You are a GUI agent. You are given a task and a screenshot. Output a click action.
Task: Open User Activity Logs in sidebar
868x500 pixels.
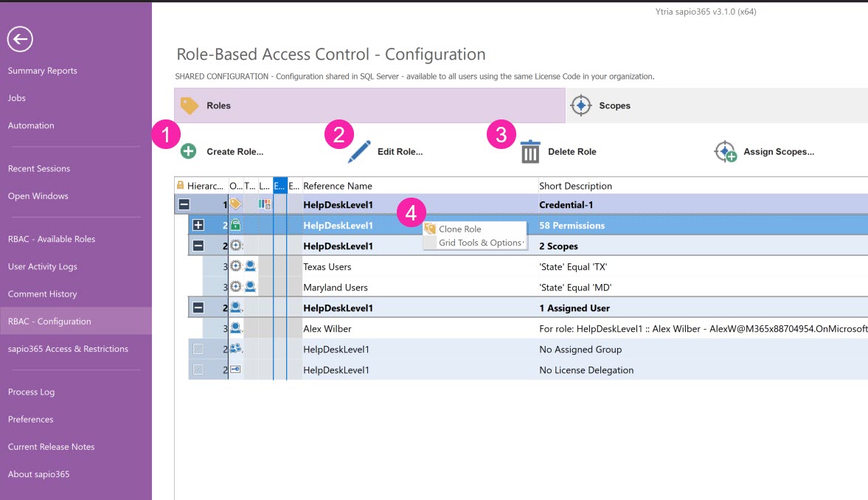tap(42, 266)
